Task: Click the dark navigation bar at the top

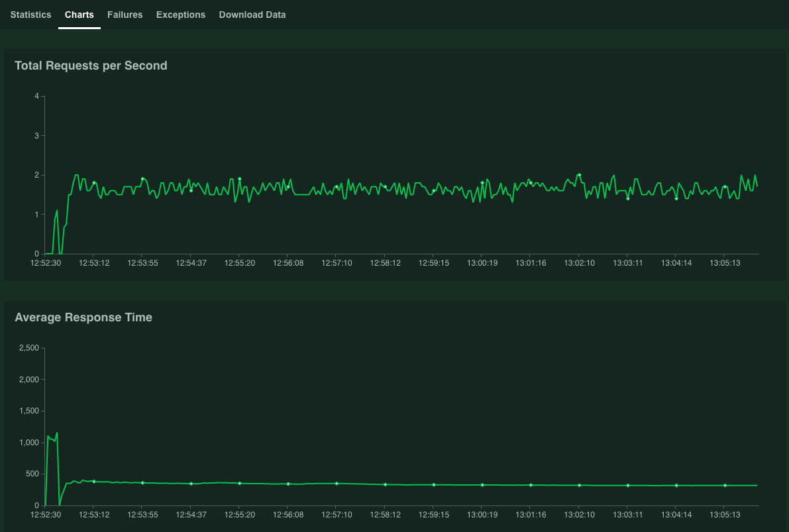Action: tap(464, 14)
